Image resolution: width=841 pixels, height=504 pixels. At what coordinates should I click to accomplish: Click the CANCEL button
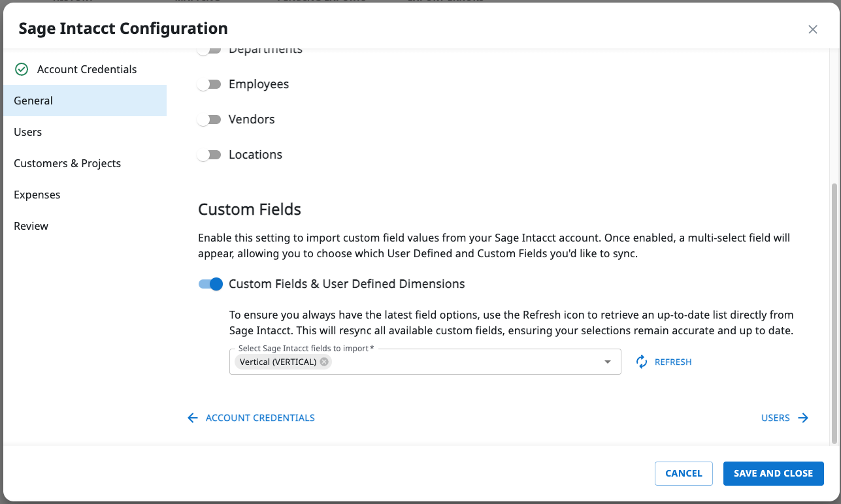[684, 473]
